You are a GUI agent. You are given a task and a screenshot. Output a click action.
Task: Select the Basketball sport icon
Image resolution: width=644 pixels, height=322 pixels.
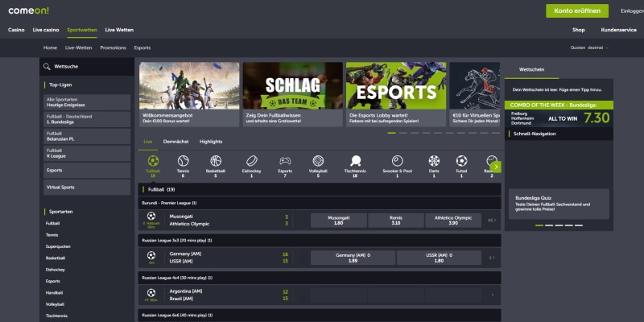[216, 160]
